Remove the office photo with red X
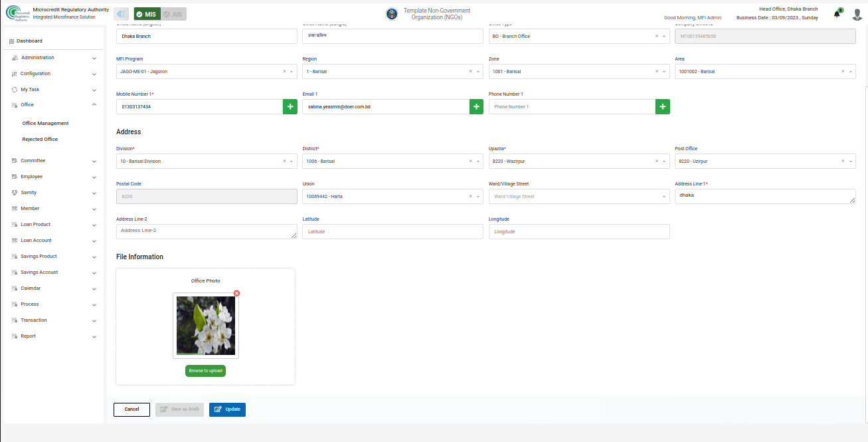This screenshot has width=868, height=442. coord(236,293)
